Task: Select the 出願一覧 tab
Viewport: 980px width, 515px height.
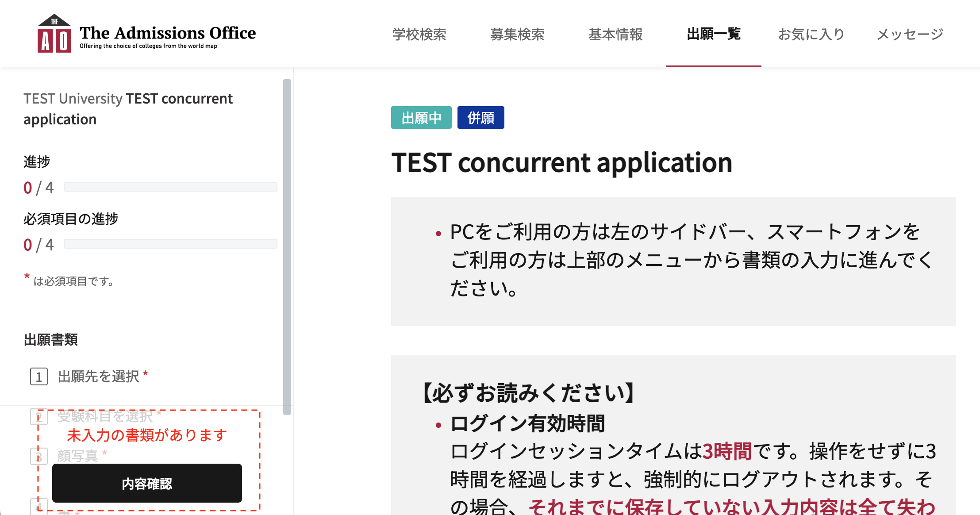Action: click(x=714, y=34)
